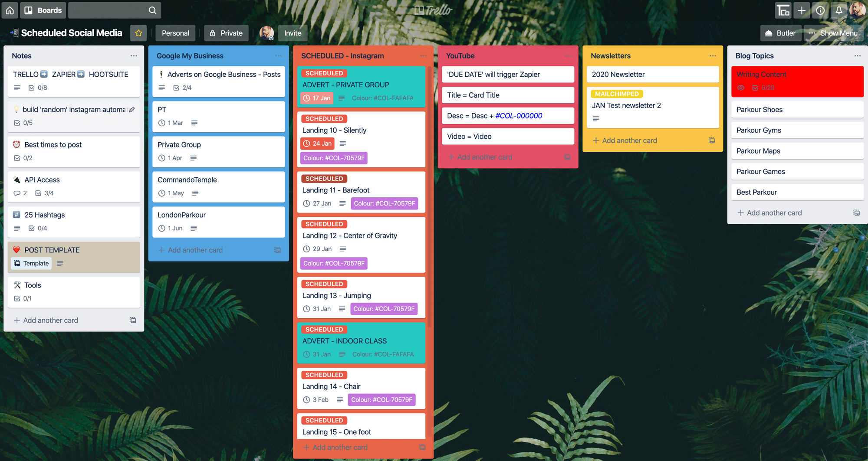Open the boards switcher icon in header

(783, 10)
